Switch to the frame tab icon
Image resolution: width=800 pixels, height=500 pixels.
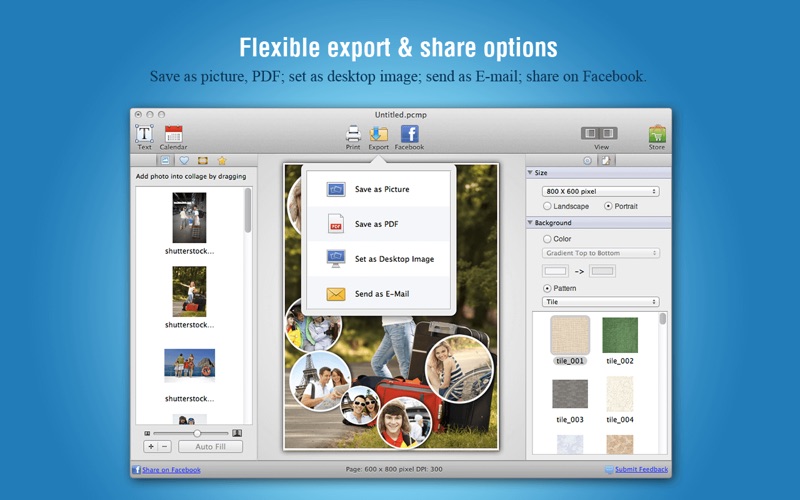point(203,160)
